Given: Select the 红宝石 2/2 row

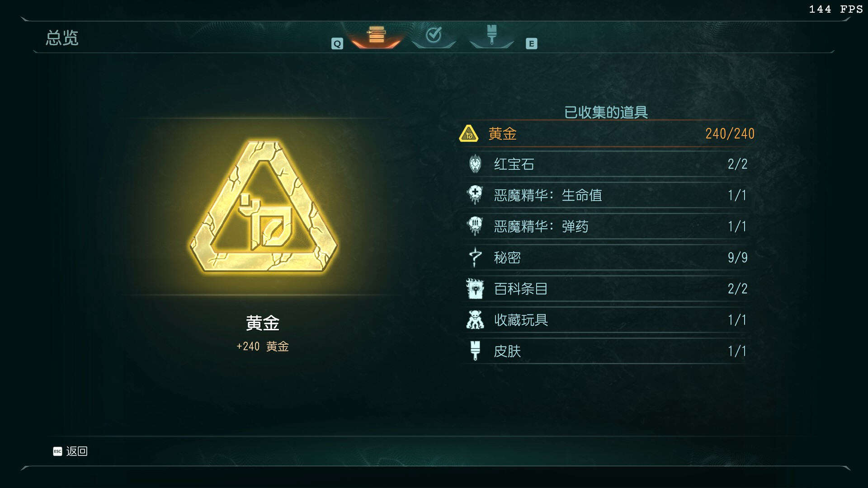Looking at the screenshot, I should tap(607, 164).
